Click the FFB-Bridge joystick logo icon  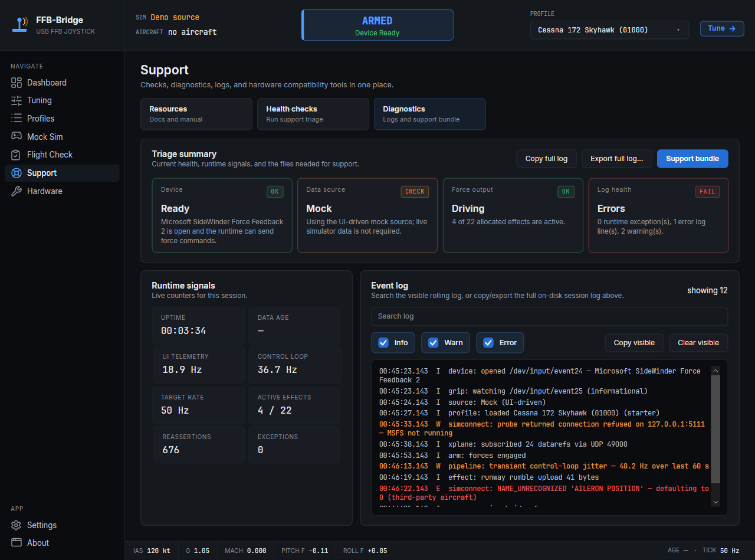21,25
